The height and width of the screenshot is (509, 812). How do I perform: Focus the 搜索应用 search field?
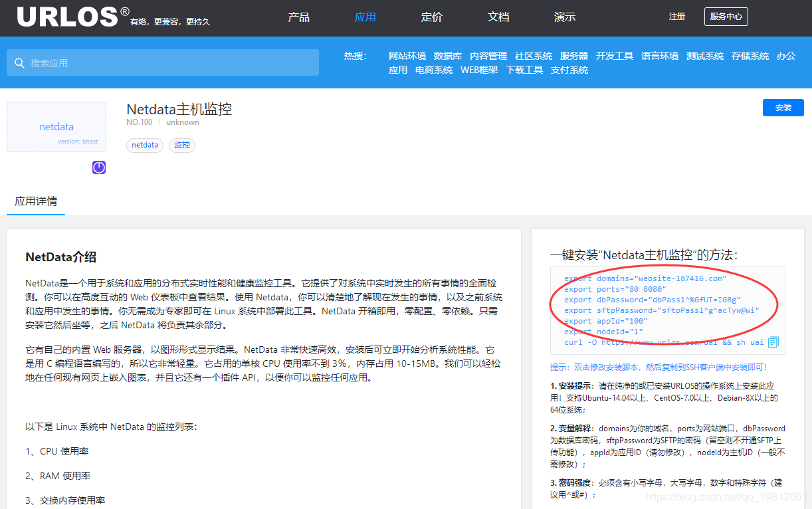coord(163,62)
